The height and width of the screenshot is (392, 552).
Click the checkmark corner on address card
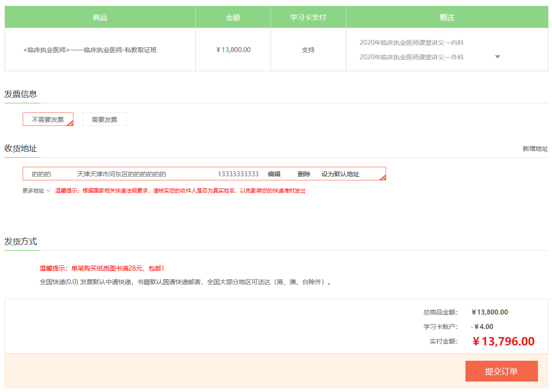tap(383, 178)
